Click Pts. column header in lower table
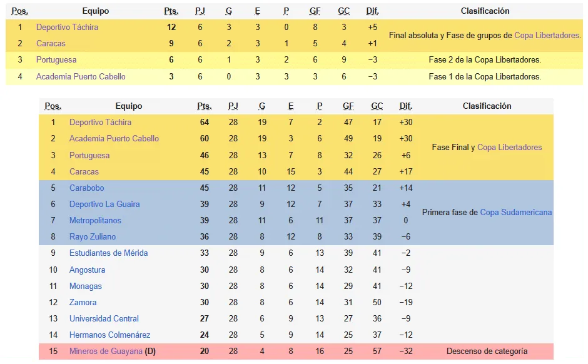Viewport: 588px width, 364px height. (x=205, y=106)
